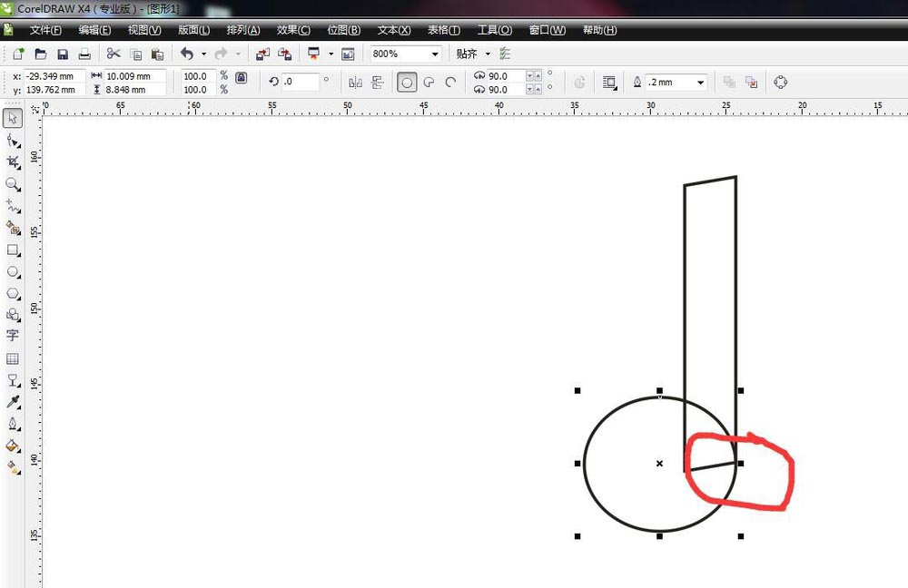Choose the Table tool
908x588 pixels.
coord(13,358)
